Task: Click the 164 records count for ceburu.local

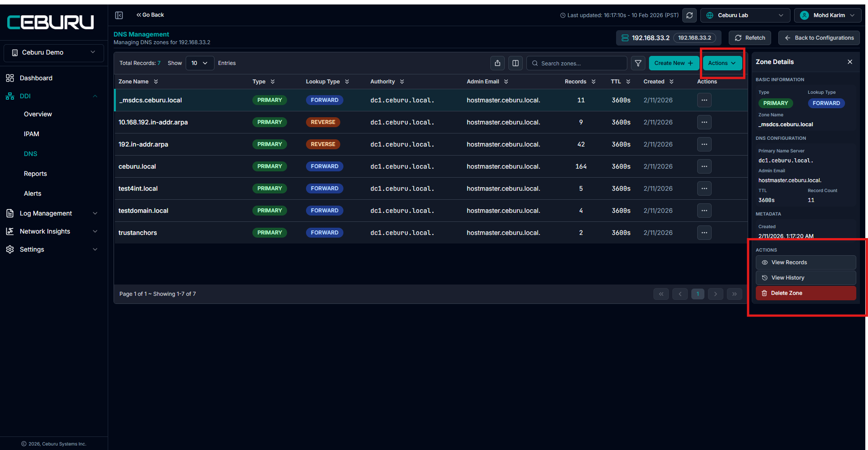Action: 581,166
